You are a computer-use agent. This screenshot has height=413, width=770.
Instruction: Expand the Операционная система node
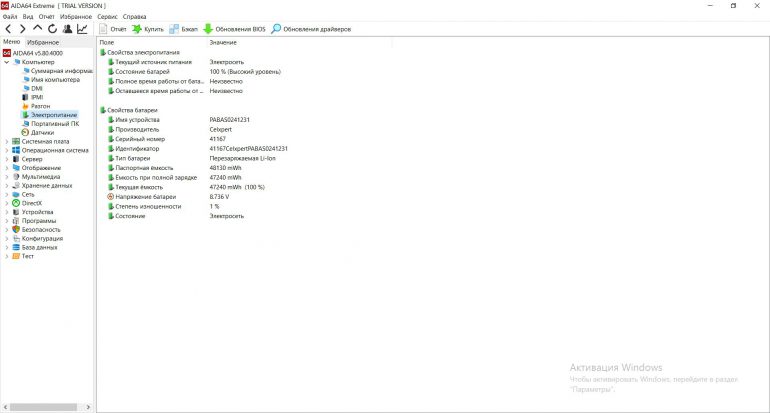tap(6, 150)
